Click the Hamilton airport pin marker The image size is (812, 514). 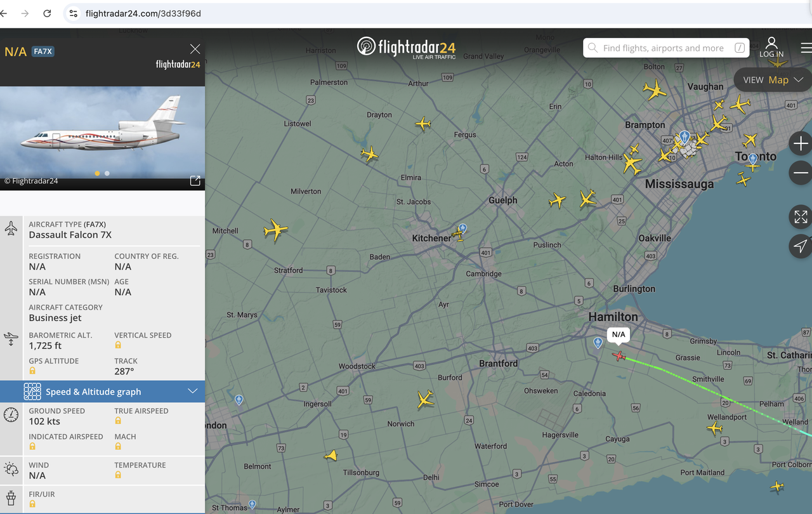click(598, 343)
